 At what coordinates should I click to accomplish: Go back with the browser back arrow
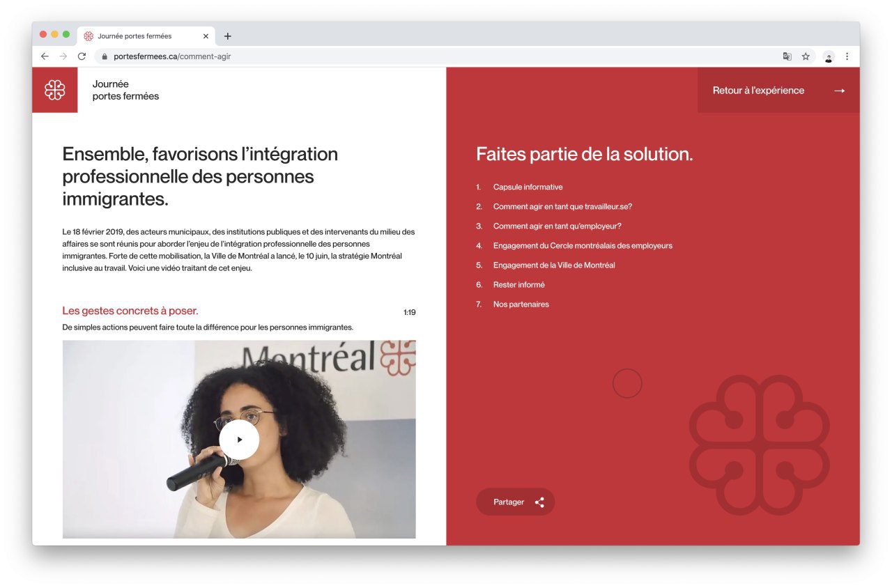(x=45, y=56)
